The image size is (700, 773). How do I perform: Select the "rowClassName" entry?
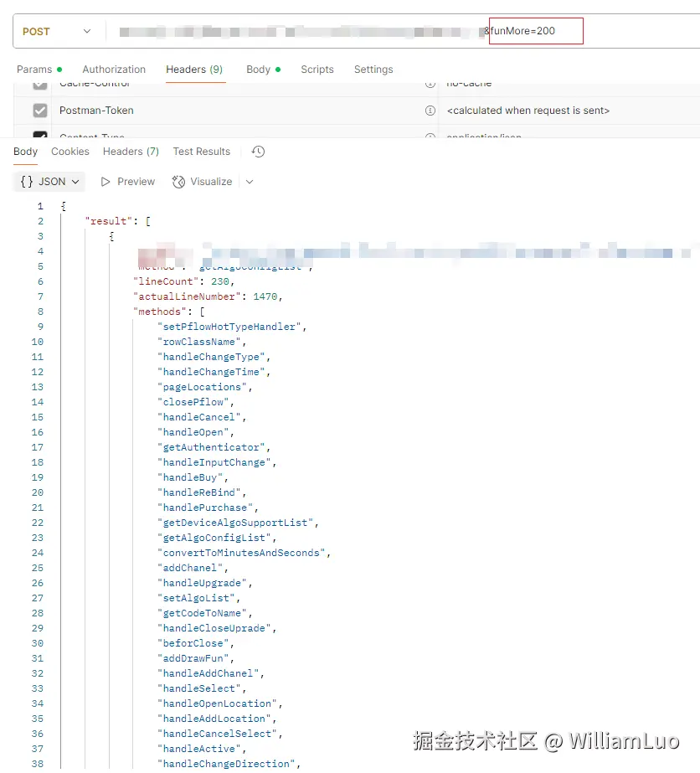pos(199,342)
